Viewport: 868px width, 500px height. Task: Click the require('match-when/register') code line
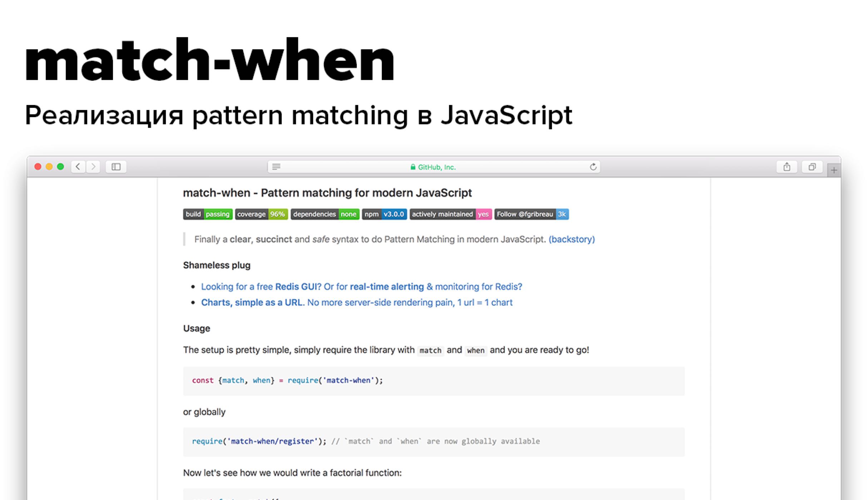click(x=366, y=441)
